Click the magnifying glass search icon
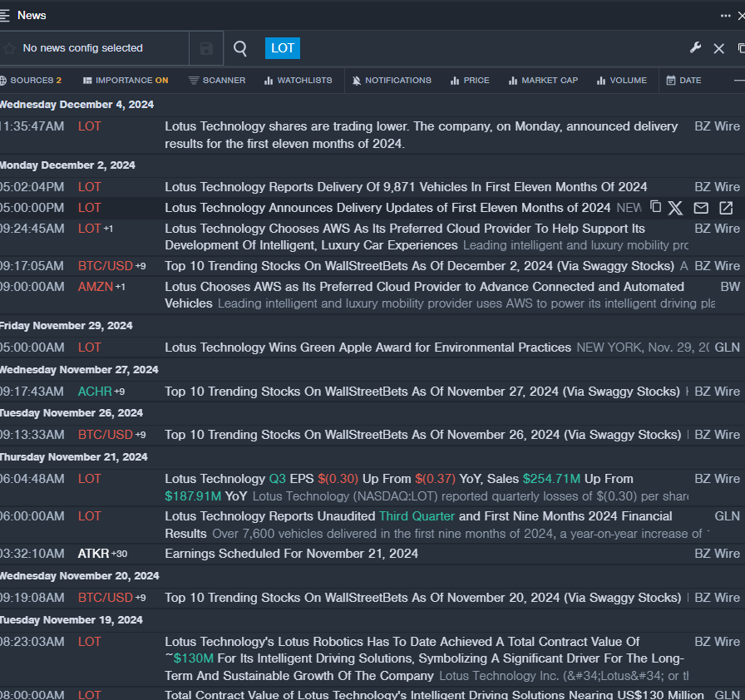This screenshot has height=700, width=745. tap(240, 48)
